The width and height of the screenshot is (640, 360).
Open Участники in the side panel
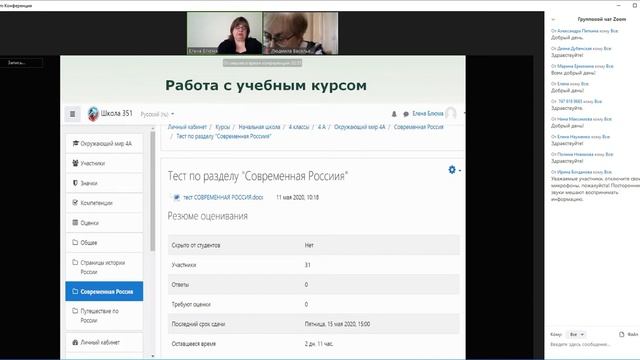104,163
